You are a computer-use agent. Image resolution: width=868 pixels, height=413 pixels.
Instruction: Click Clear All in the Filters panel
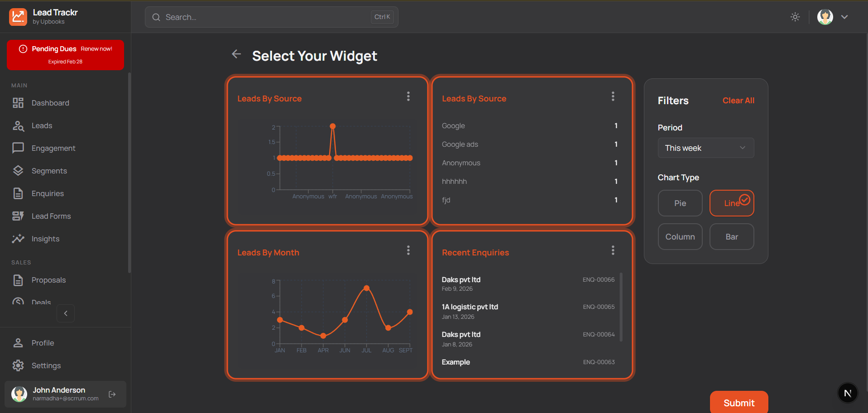738,100
